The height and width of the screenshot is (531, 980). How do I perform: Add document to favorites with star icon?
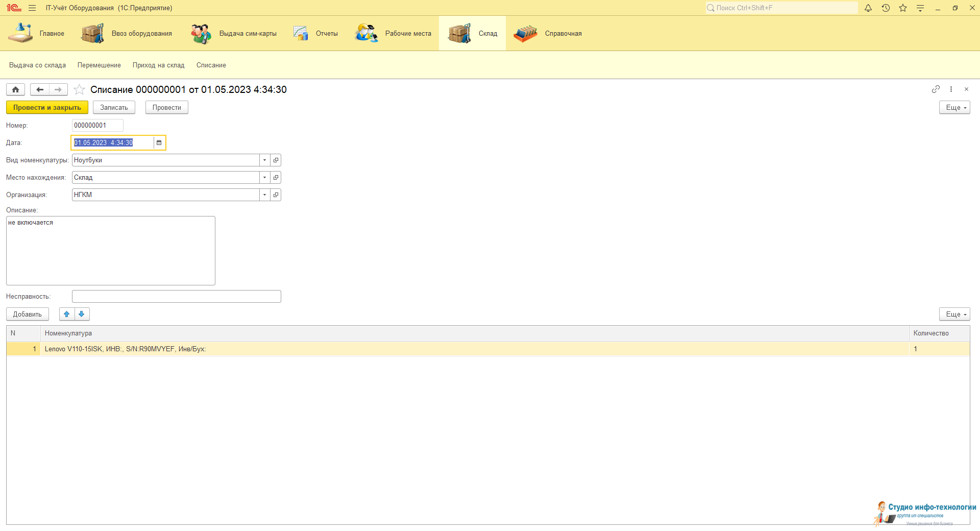[79, 90]
